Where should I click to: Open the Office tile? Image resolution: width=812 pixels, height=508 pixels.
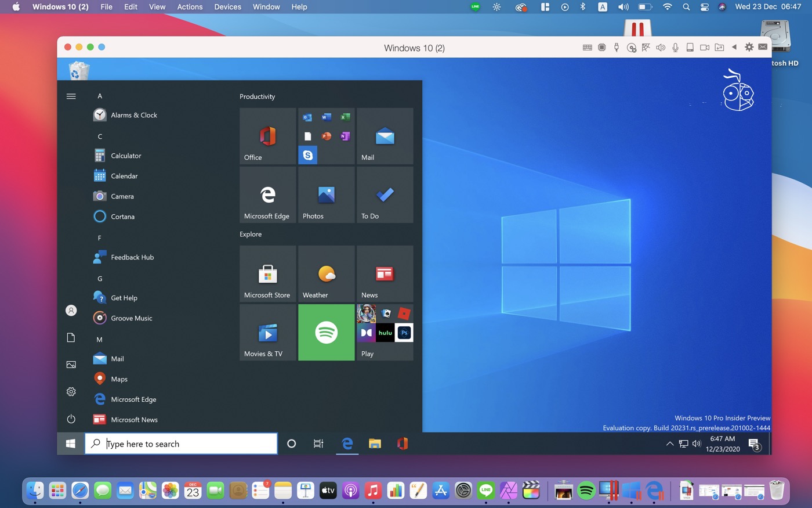pos(267,136)
